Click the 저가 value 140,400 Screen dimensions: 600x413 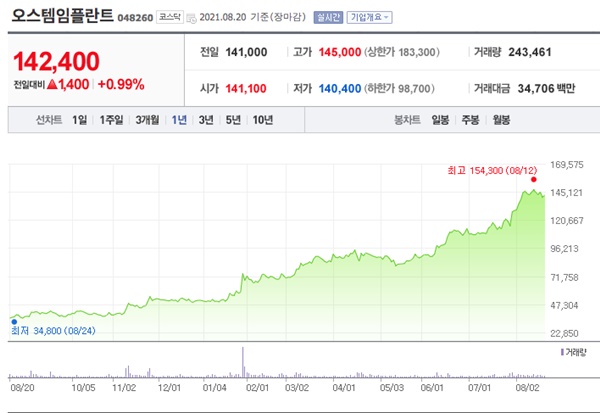click(x=340, y=88)
